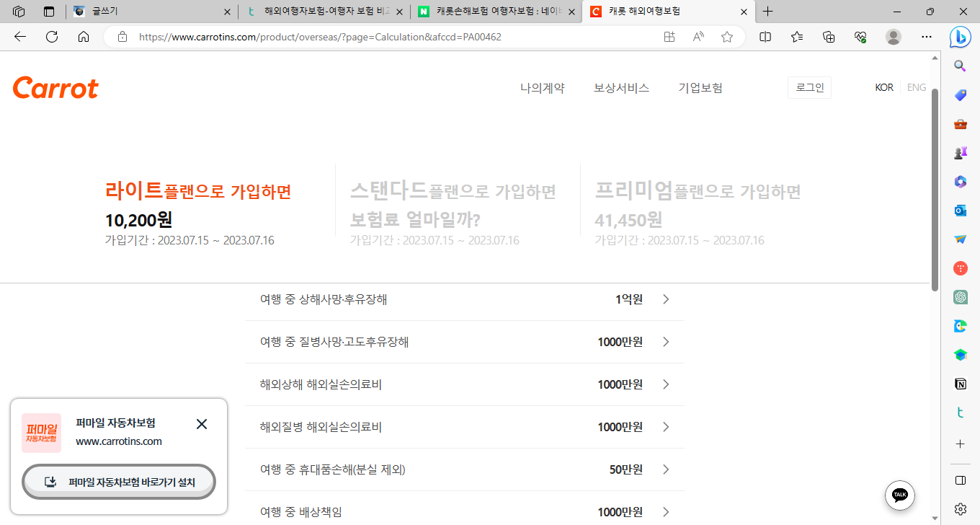Open ChatGPT from the Edge sidebar
The image size is (980, 525).
click(960, 296)
